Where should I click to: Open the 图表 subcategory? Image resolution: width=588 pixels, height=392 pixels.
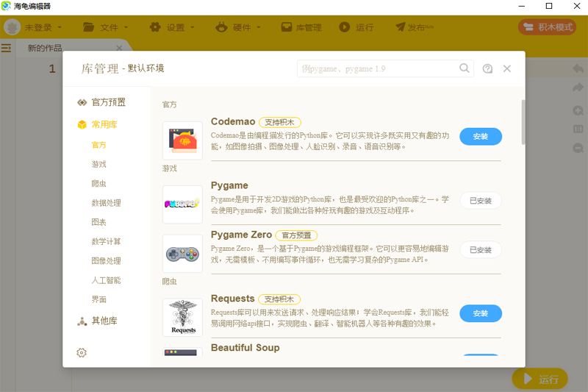pos(98,222)
